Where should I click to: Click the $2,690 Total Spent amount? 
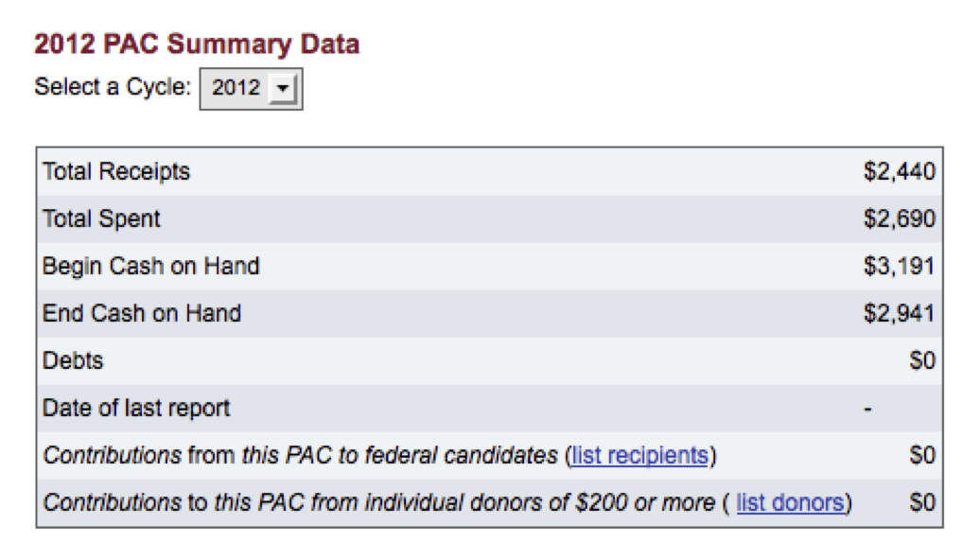pyautogui.click(x=900, y=219)
